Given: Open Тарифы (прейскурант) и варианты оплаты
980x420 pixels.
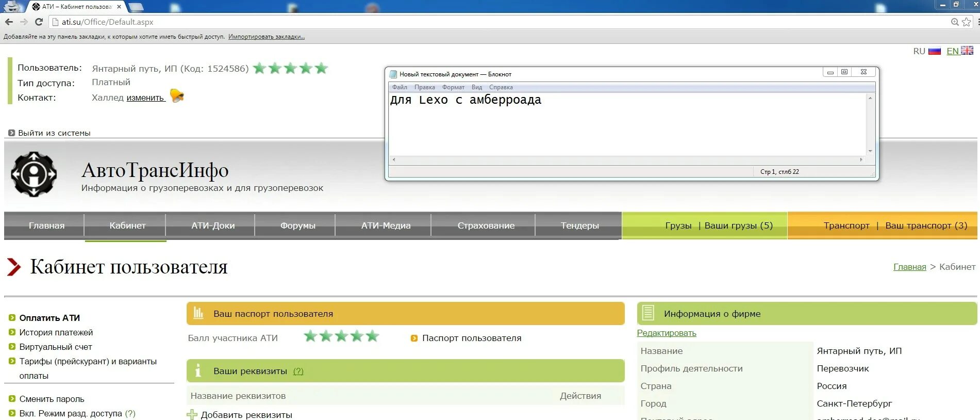Looking at the screenshot, I should [x=88, y=368].
